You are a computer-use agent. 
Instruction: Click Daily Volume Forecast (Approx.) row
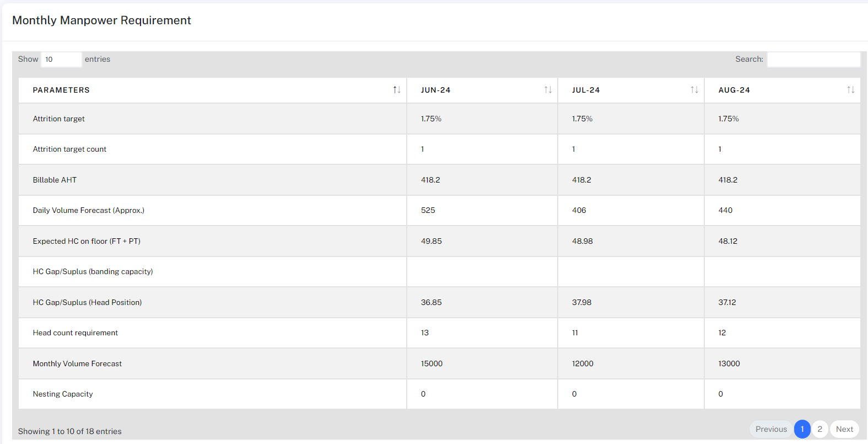88,210
